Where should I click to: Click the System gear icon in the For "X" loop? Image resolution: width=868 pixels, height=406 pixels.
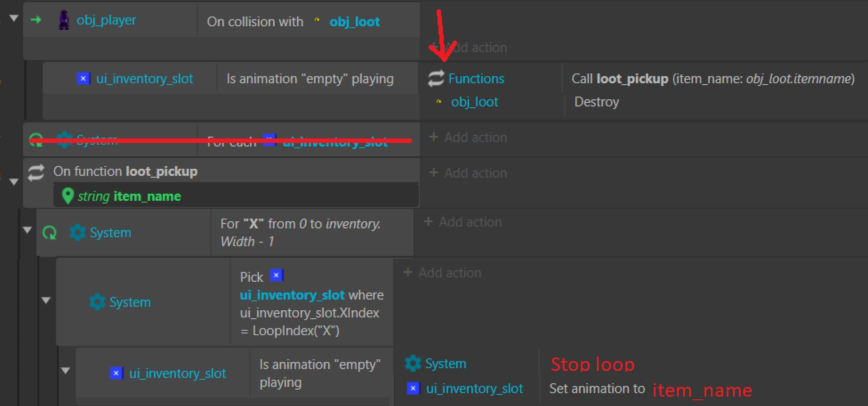tap(77, 232)
